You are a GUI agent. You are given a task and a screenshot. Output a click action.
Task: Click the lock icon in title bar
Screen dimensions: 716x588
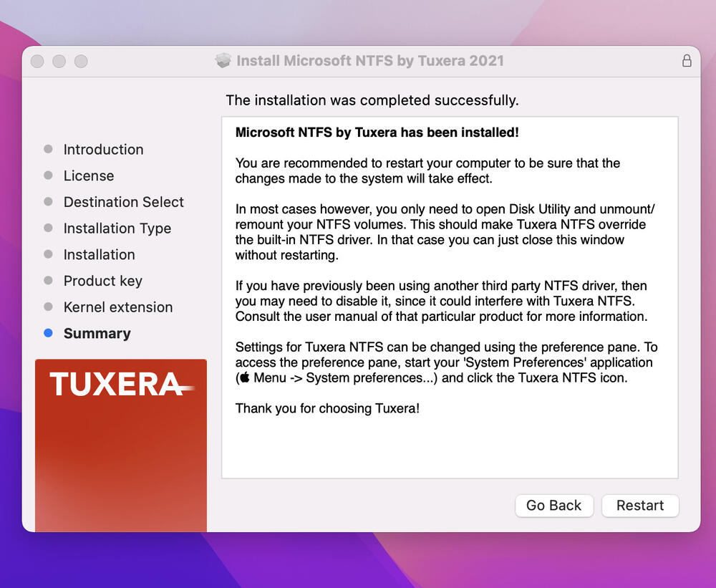pyautogui.click(x=687, y=61)
